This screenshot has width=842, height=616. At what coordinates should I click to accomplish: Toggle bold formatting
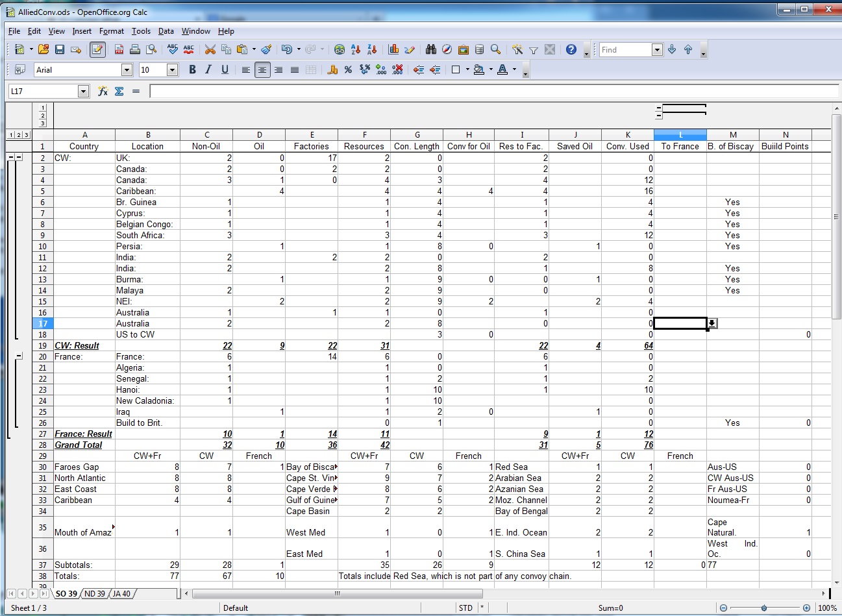192,69
